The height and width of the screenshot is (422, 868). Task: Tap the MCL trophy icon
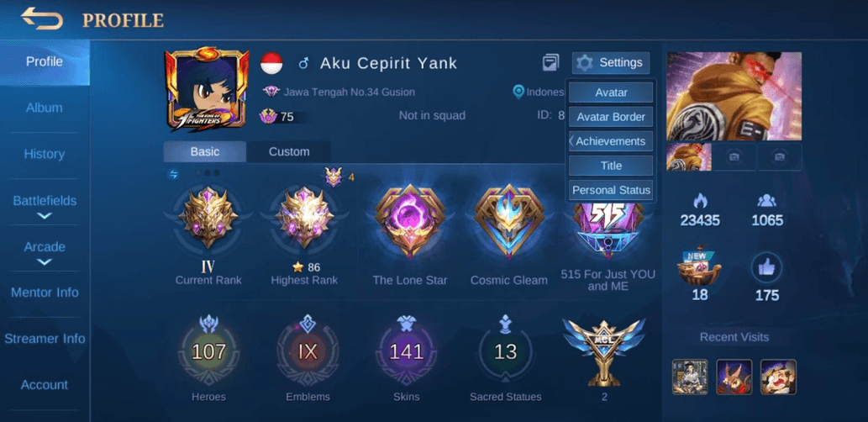tap(604, 352)
